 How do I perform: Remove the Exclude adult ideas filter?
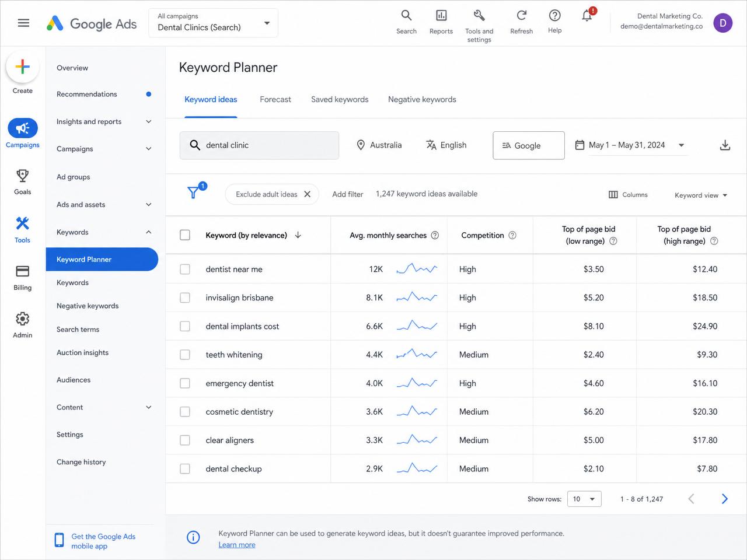pyautogui.click(x=308, y=194)
